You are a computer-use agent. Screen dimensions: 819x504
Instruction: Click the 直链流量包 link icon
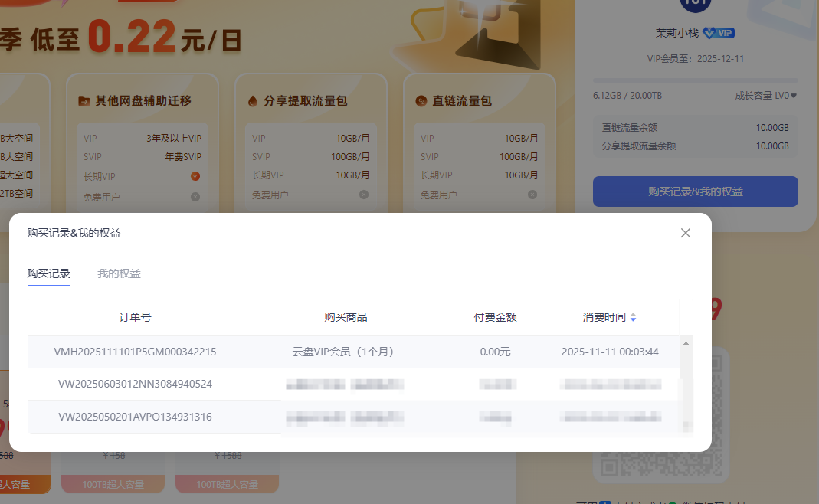pos(421,101)
